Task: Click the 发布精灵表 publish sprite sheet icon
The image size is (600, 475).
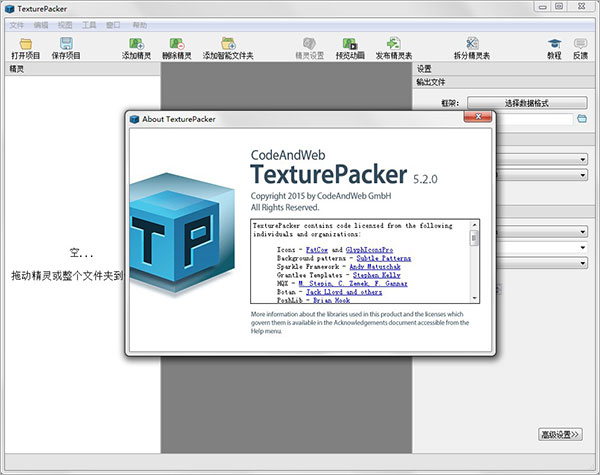Action: [393, 44]
